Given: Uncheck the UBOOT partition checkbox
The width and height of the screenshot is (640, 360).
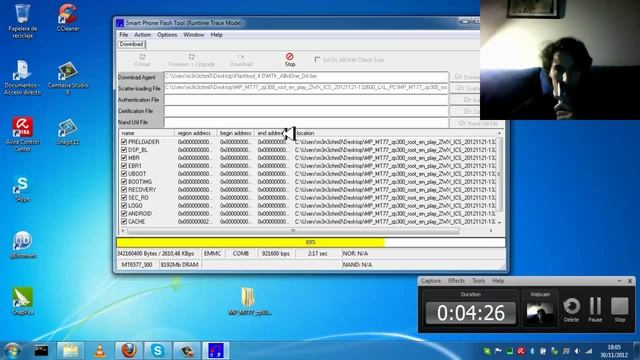Looking at the screenshot, I should [x=124, y=173].
